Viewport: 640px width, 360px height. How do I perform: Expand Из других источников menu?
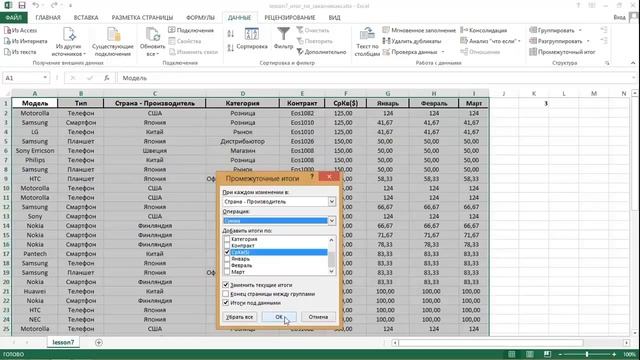[69, 42]
